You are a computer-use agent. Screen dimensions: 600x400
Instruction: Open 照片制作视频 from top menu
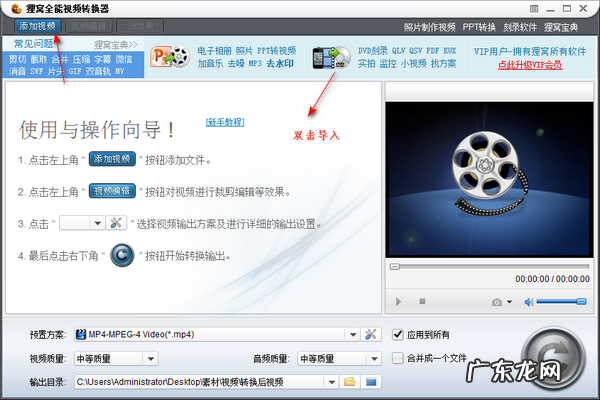[x=429, y=27]
